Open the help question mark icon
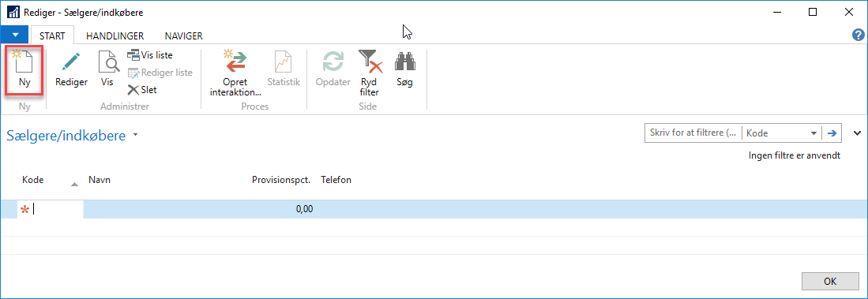Image resolution: width=868 pixels, height=299 pixels. [x=858, y=34]
